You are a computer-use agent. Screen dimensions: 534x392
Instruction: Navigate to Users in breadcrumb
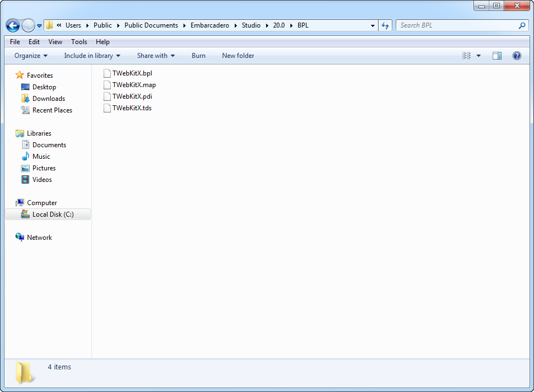(73, 25)
